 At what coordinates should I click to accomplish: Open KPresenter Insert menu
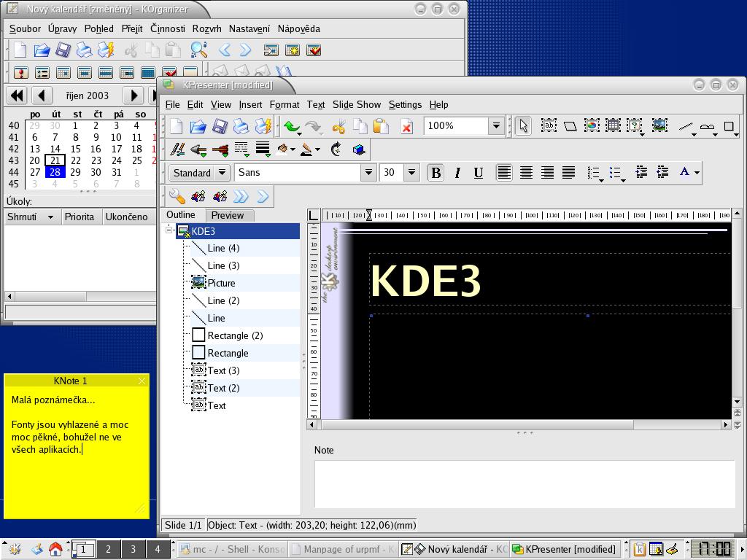tap(250, 104)
